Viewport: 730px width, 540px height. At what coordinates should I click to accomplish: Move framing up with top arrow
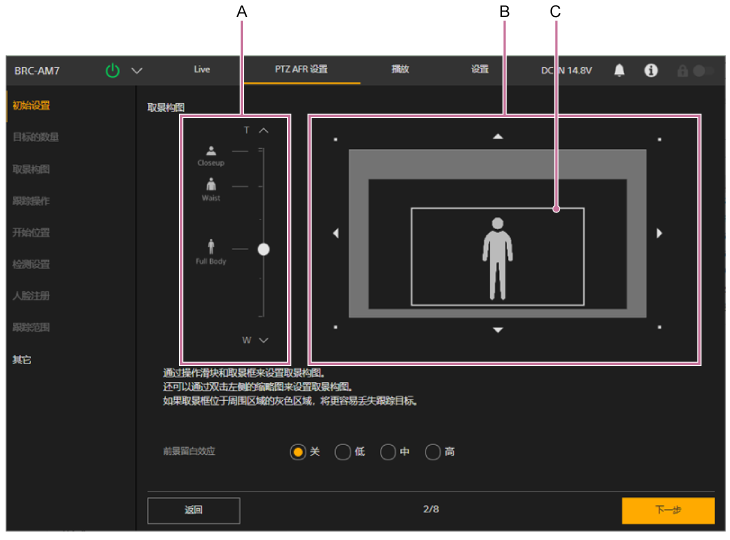coord(498,136)
